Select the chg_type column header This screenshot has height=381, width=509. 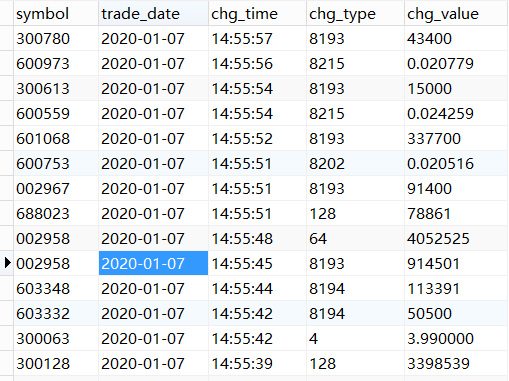[355, 14]
